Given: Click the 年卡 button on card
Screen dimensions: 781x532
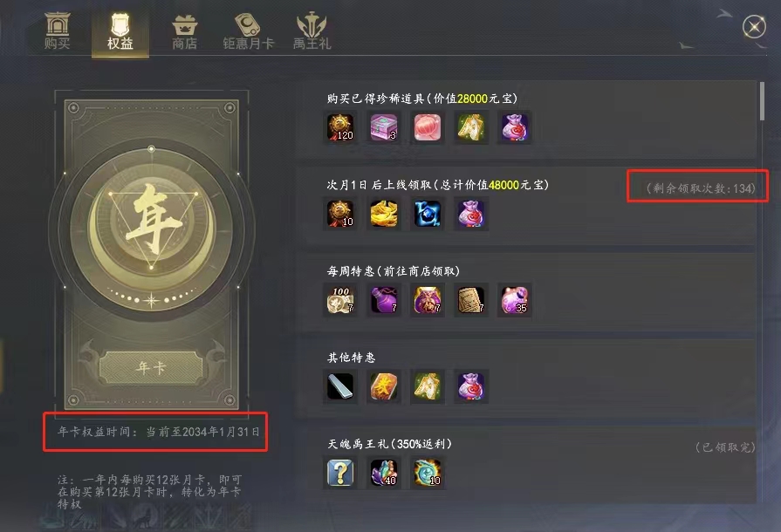Looking at the screenshot, I should point(151,368).
